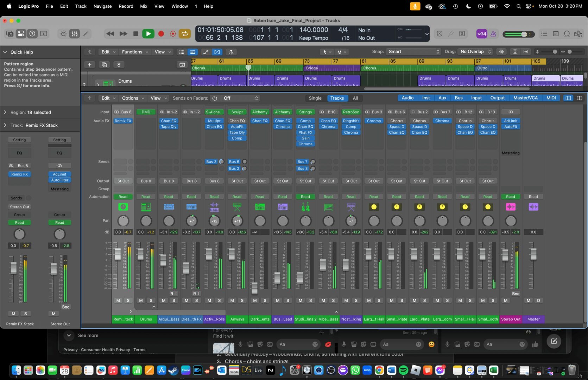Toggle the Cycle loop button
588x380 pixels.
pyautogui.click(x=184, y=34)
